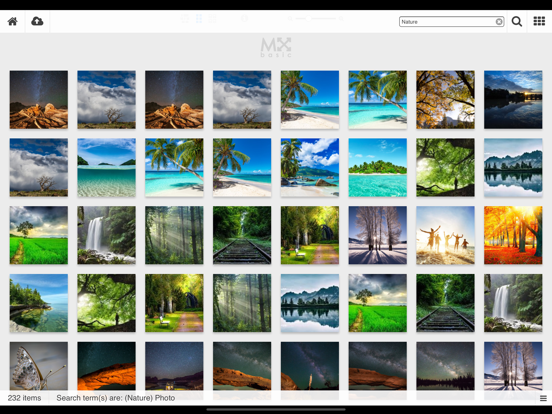
Task: Run search with the magnifier icon
Action: tap(516, 21)
